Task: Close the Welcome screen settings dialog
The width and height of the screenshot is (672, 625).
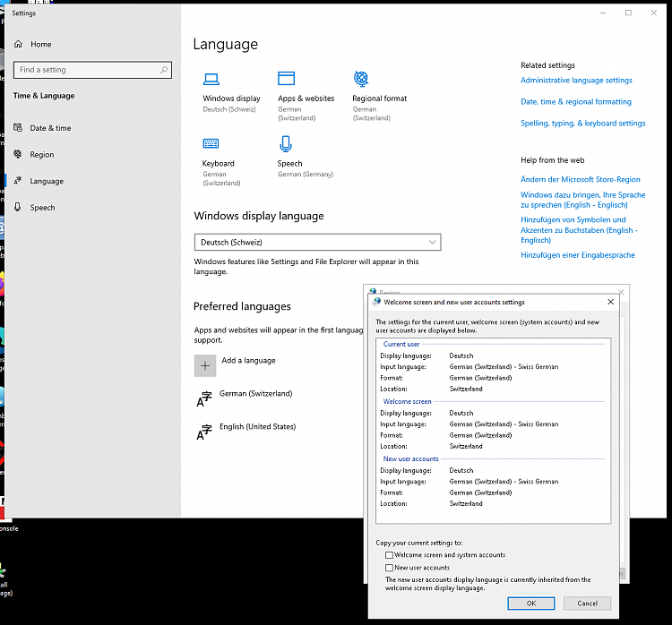Action: pyautogui.click(x=610, y=302)
